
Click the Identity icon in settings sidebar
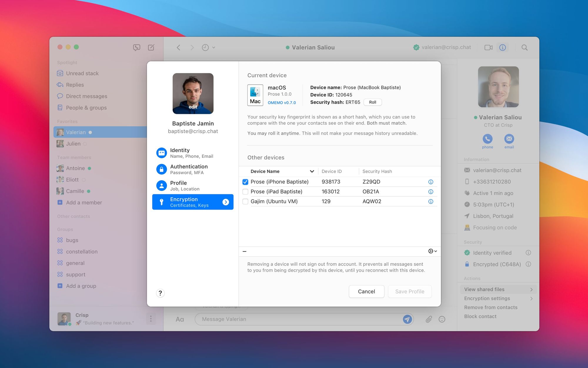161,152
